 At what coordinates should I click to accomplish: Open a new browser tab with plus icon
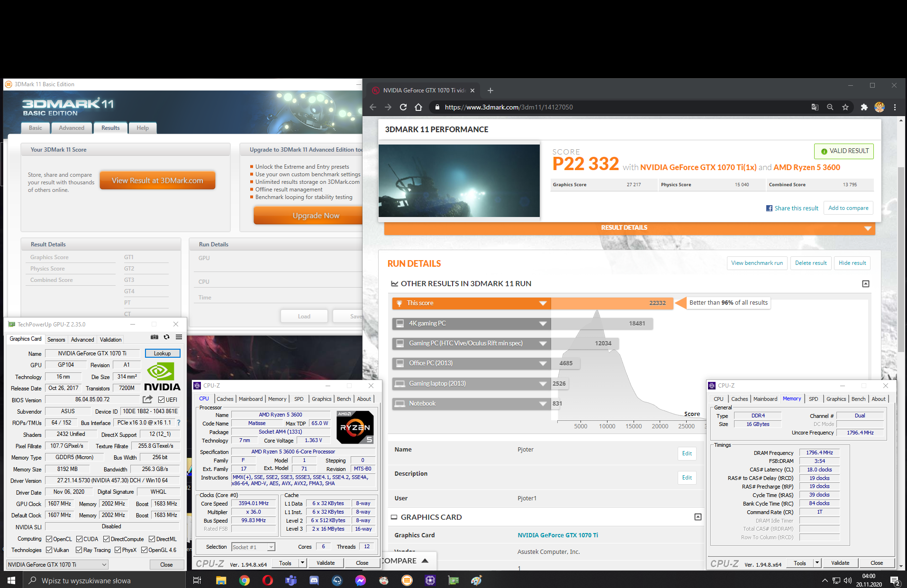tap(490, 90)
